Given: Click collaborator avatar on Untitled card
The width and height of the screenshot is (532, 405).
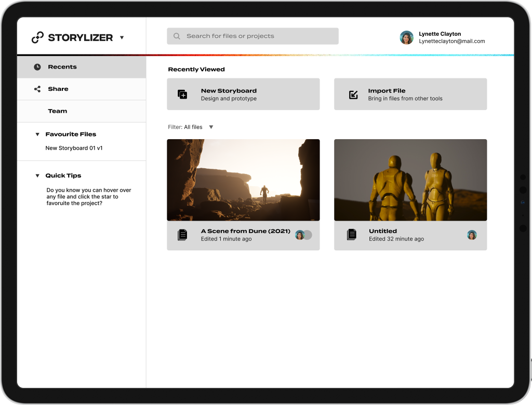Looking at the screenshot, I should click(472, 235).
